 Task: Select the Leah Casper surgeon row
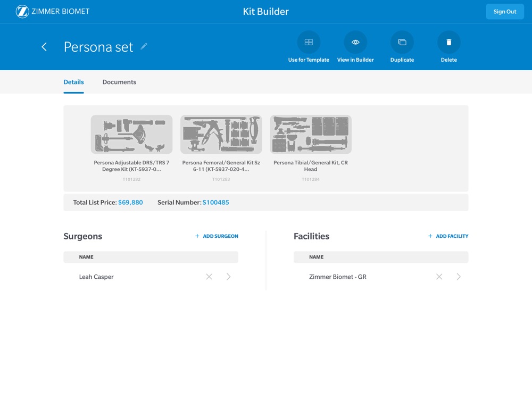[x=151, y=277]
